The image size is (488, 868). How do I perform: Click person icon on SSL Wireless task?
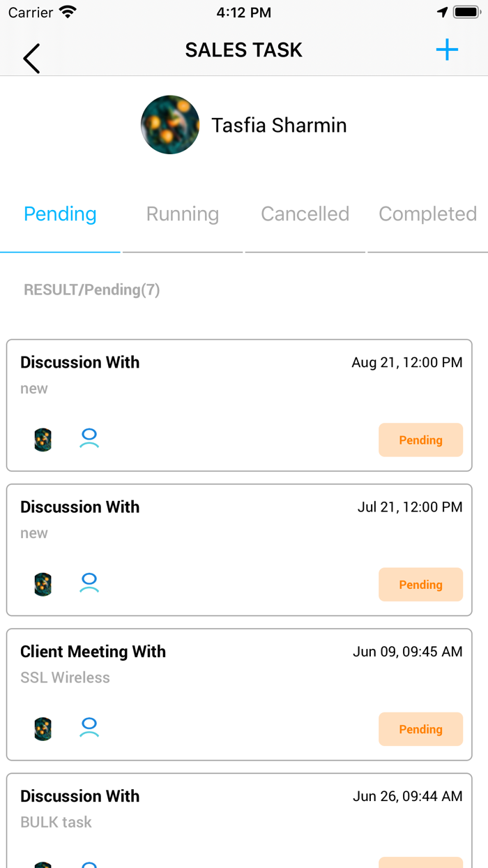point(89,728)
